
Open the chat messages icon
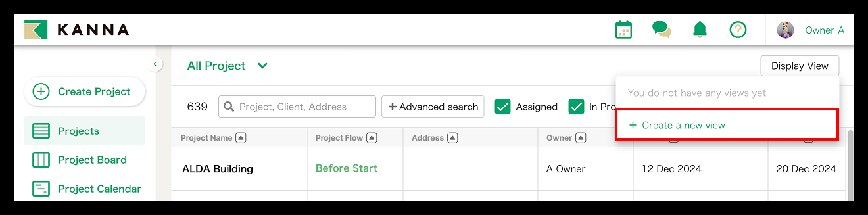[662, 30]
